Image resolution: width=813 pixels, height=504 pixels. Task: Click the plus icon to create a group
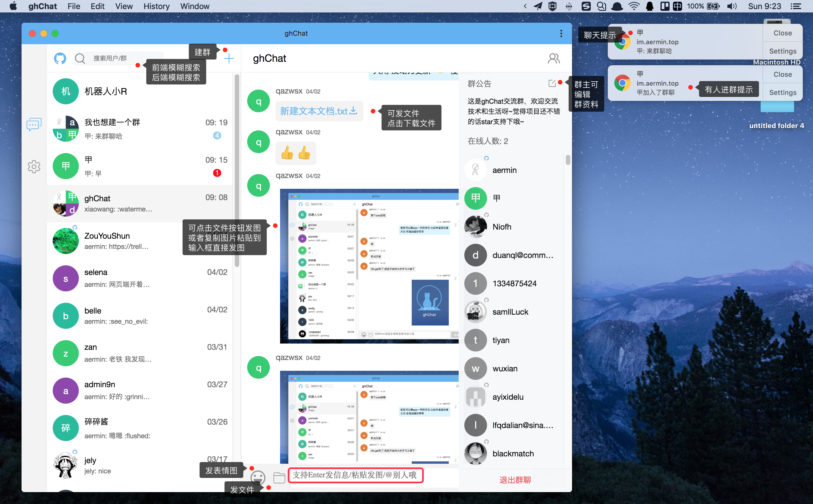coord(229,59)
